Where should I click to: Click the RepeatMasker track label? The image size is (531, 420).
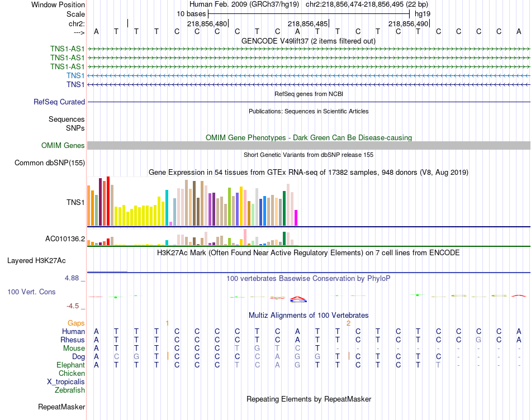coord(61,407)
